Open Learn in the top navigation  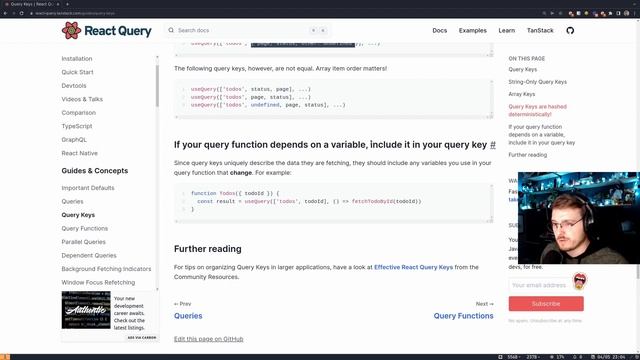[x=507, y=31]
